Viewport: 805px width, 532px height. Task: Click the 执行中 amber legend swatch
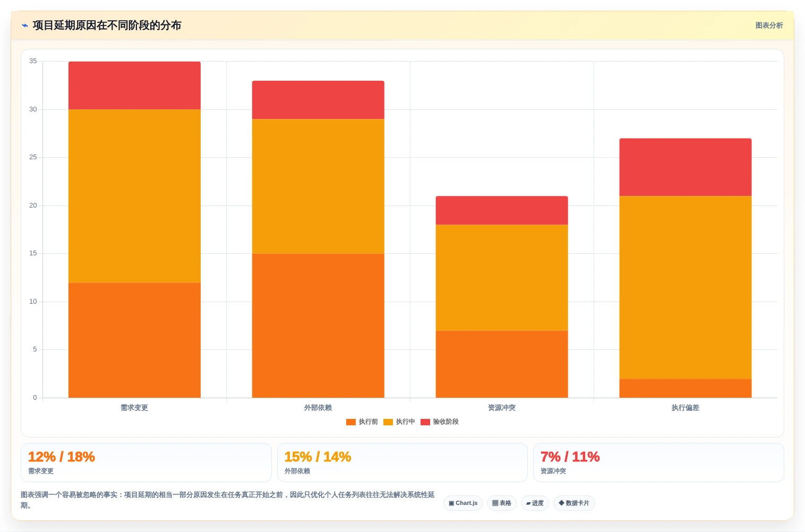pos(388,422)
